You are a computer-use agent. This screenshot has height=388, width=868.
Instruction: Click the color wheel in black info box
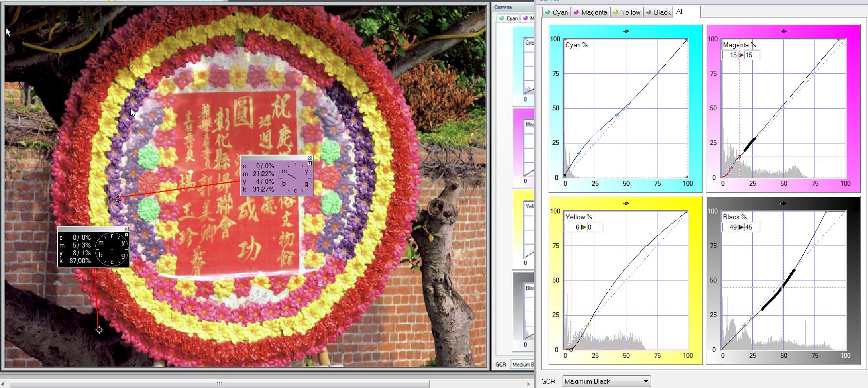(x=112, y=249)
